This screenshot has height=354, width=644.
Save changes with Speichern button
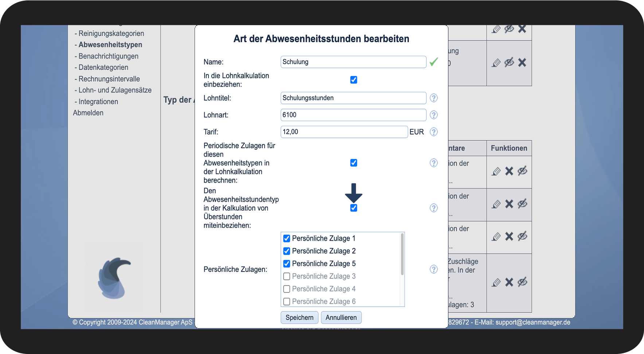point(299,318)
